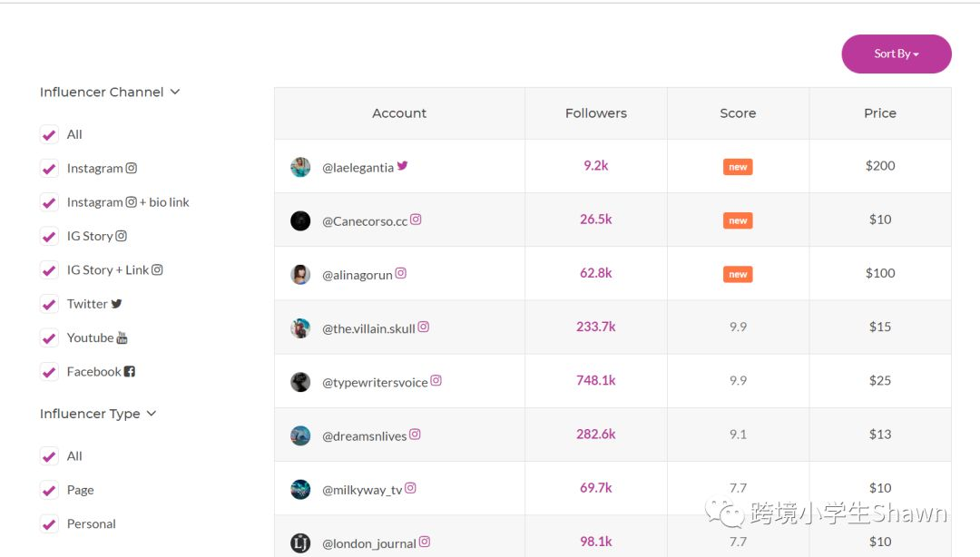Click the $25 price cell

pyautogui.click(x=880, y=381)
